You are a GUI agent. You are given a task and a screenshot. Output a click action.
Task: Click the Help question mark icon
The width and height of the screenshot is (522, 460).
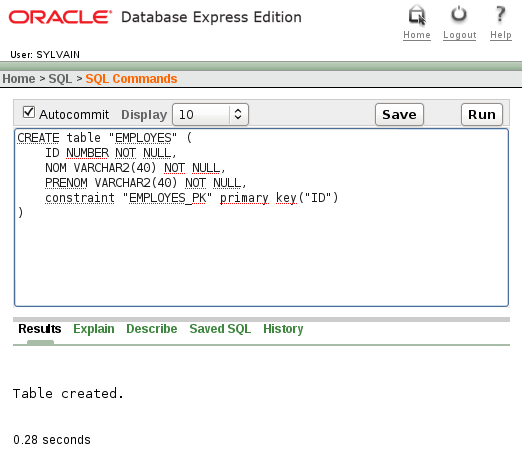pyautogui.click(x=500, y=14)
